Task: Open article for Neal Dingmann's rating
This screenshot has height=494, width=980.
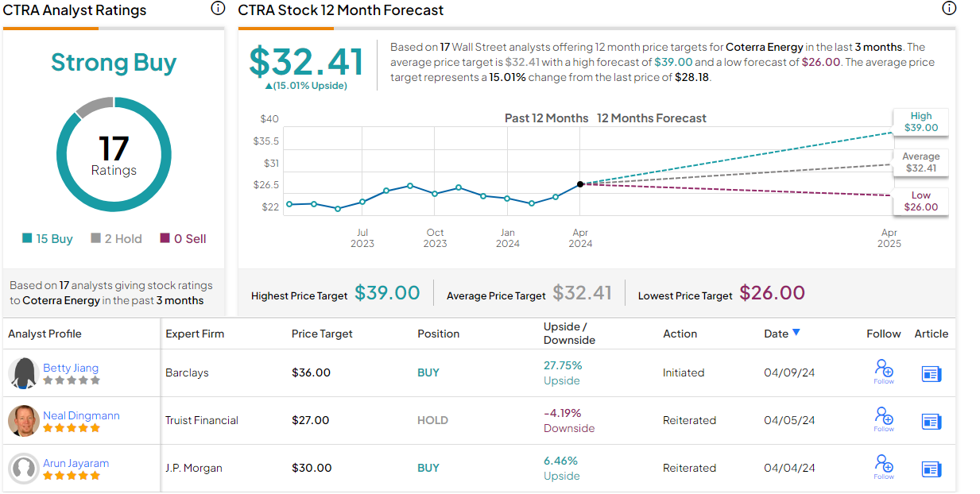Action: click(x=931, y=421)
